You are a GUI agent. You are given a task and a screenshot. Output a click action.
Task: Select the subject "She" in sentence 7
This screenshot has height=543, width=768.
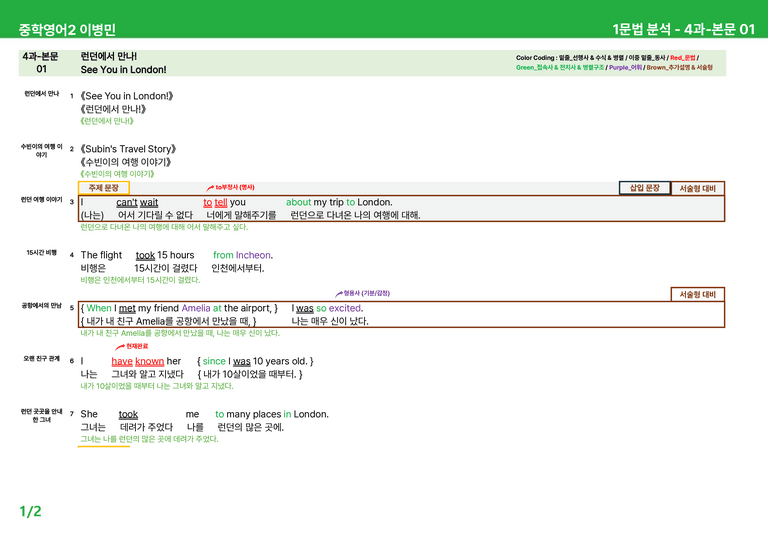[89, 414]
